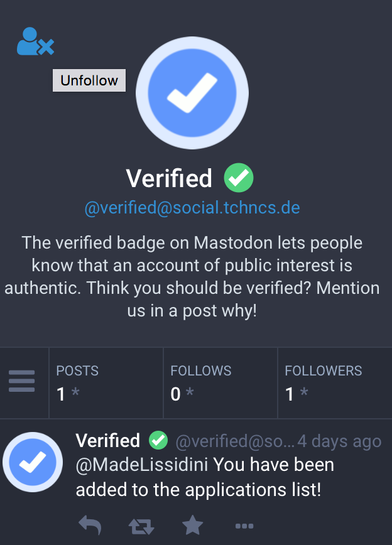Open the Verified display name in the post
This screenshot has height=545, width=392.
click(107, 441)
